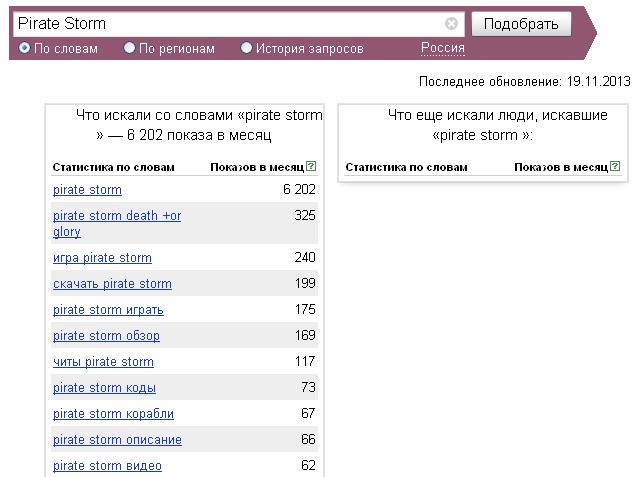Click the 199 impressions value
The image size is (639, 477).
(x=305, y=283)
